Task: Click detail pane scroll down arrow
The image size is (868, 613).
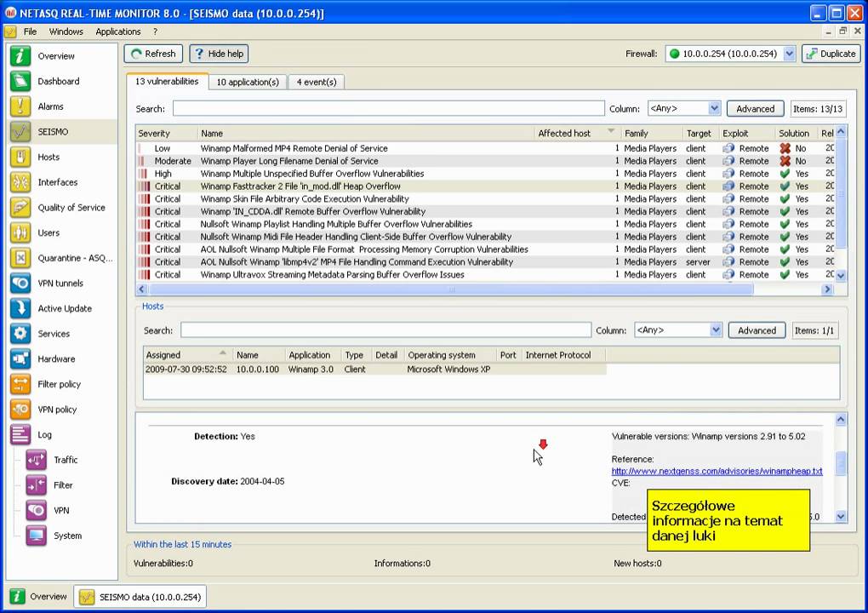Action: tap(841, 517)
